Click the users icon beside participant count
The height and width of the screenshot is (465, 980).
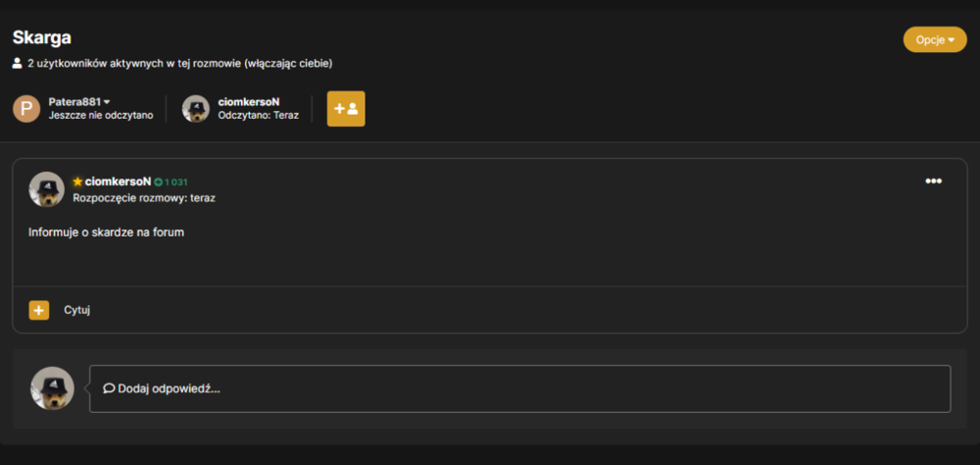(x=18, y=63)
